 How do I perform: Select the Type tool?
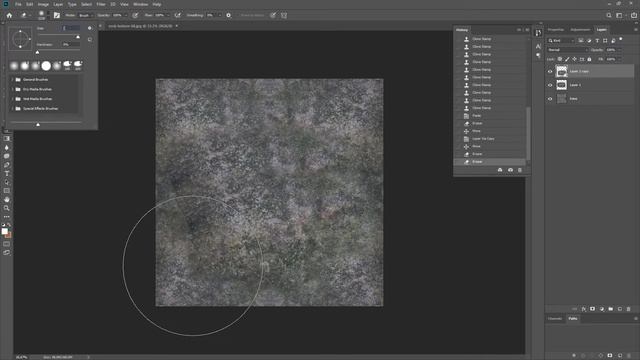pos(7,173)
